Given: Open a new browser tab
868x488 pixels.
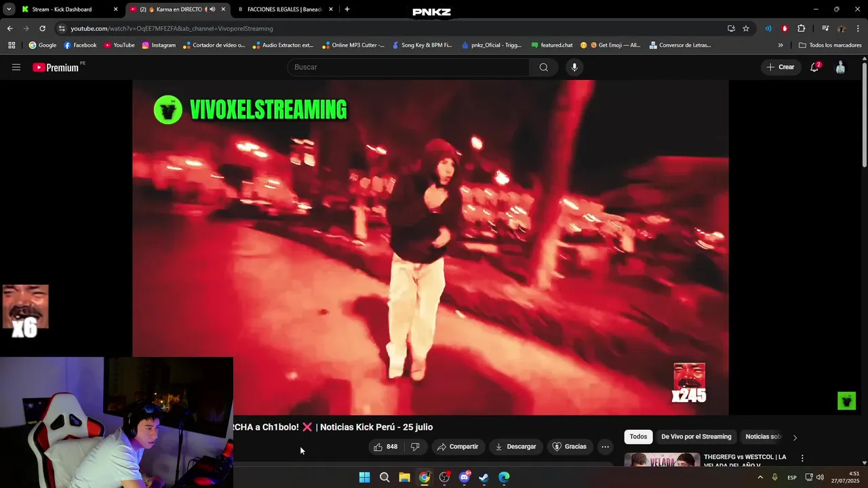Looking at the screenshot, I should [347, 9].
